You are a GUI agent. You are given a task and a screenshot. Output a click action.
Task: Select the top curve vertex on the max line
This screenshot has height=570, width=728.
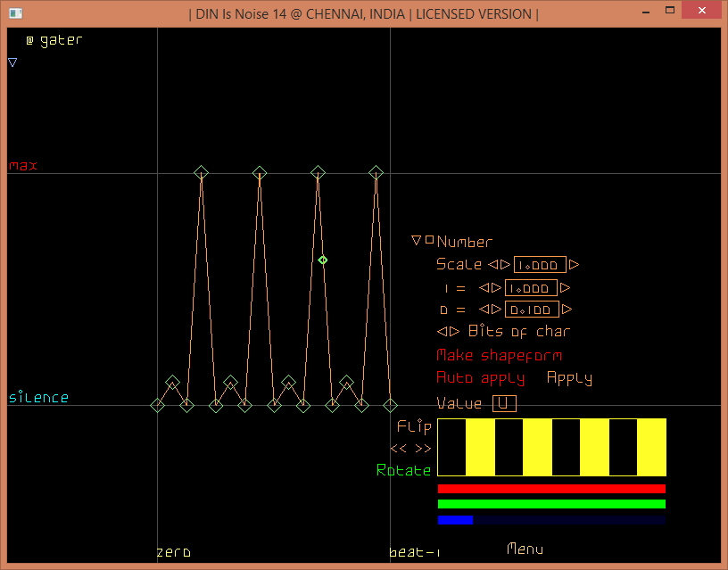click(202, 172)
